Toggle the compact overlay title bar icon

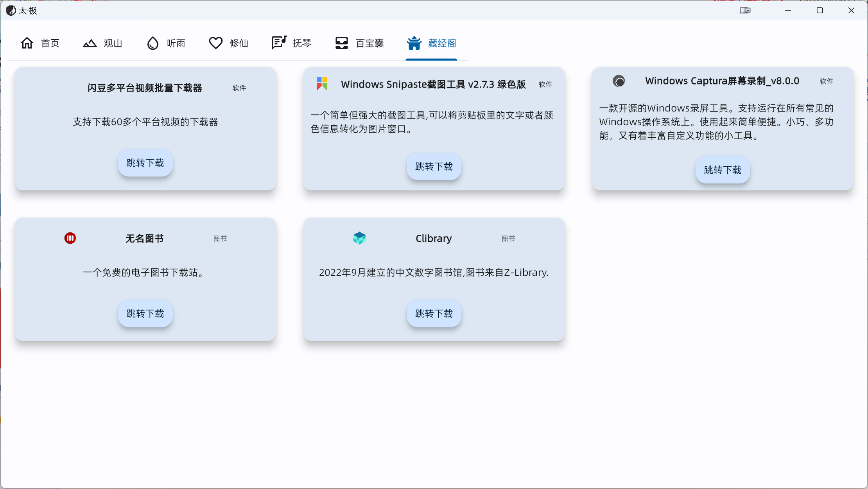click(x=745, y=11)
